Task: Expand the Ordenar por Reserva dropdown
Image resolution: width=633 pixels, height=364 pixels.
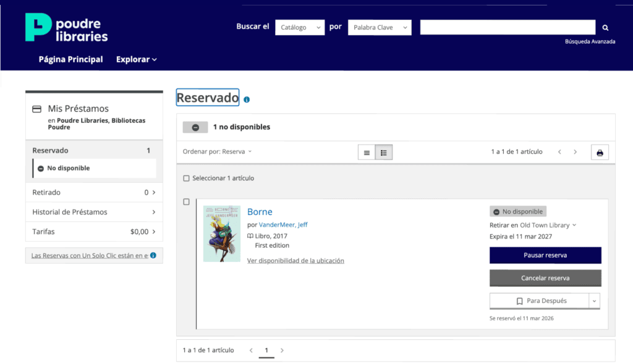Action: click(218, 152)
